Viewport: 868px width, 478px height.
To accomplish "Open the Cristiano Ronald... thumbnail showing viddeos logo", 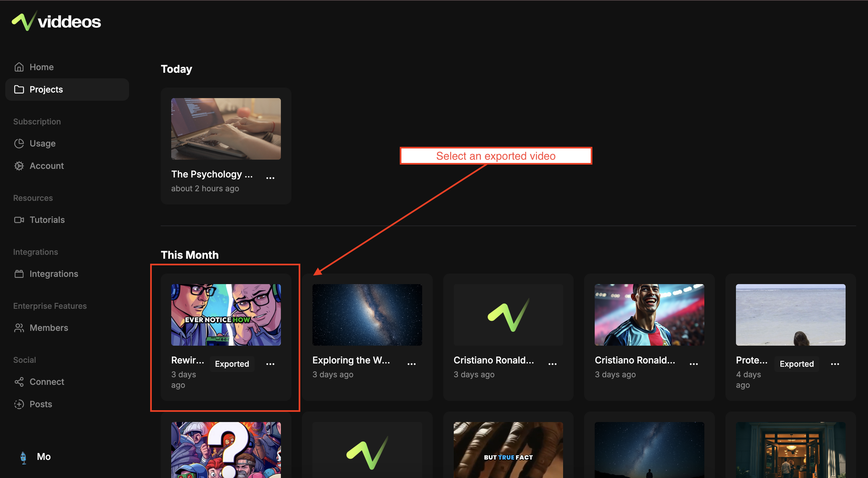I will (x=508, y=315).
